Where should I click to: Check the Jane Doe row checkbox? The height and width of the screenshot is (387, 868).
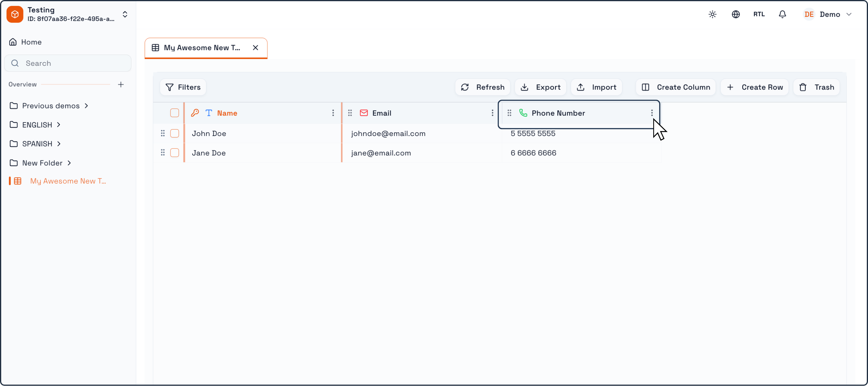click(x=174, y=153)
